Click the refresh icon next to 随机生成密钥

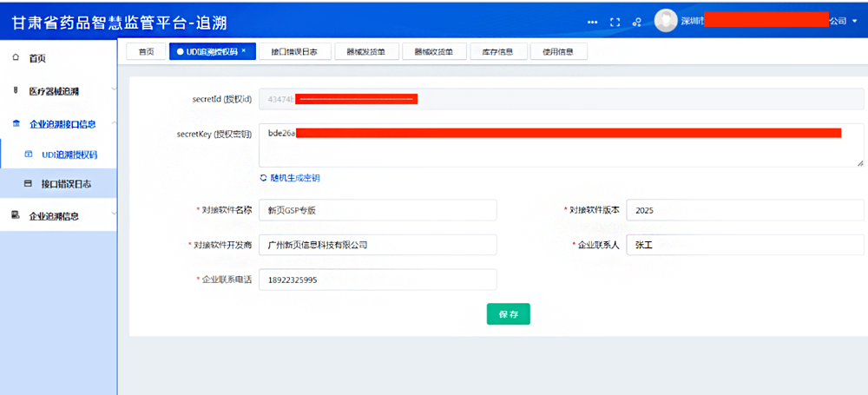point(264,178)
